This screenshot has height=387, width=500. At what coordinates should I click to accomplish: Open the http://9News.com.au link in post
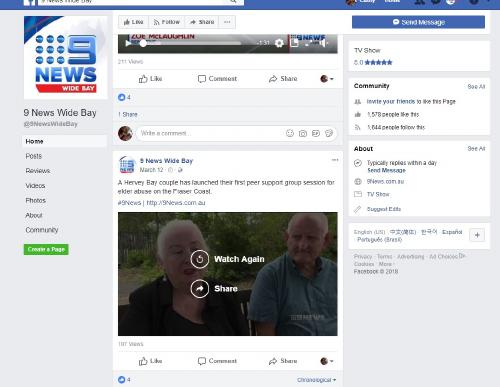coord(176,203)
